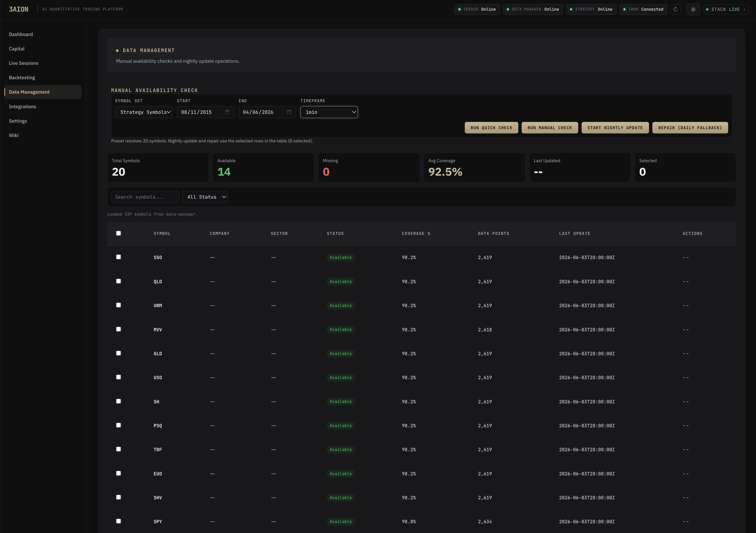
Task: Check the SSO row checkbox
Action: click(x=119, y=257)
